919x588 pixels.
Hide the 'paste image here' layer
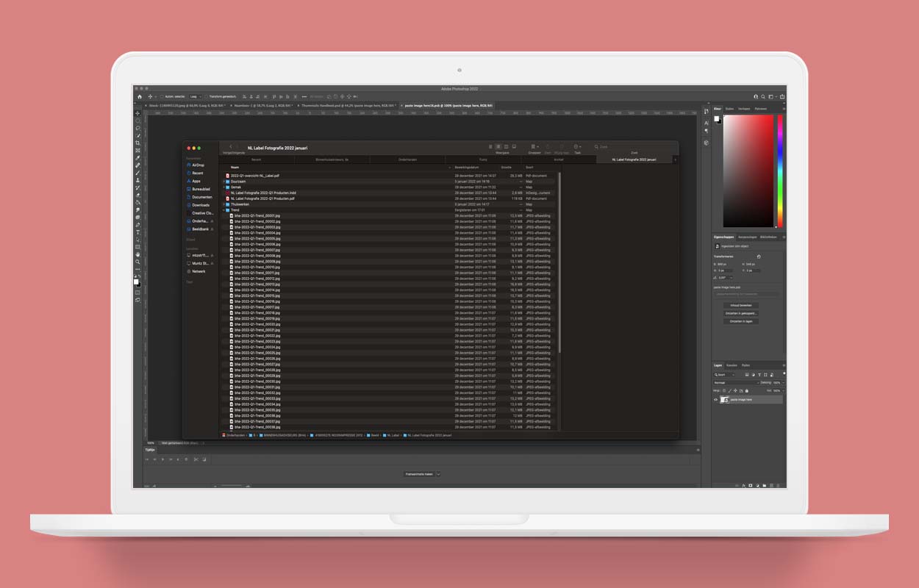[x=715, y=399]
